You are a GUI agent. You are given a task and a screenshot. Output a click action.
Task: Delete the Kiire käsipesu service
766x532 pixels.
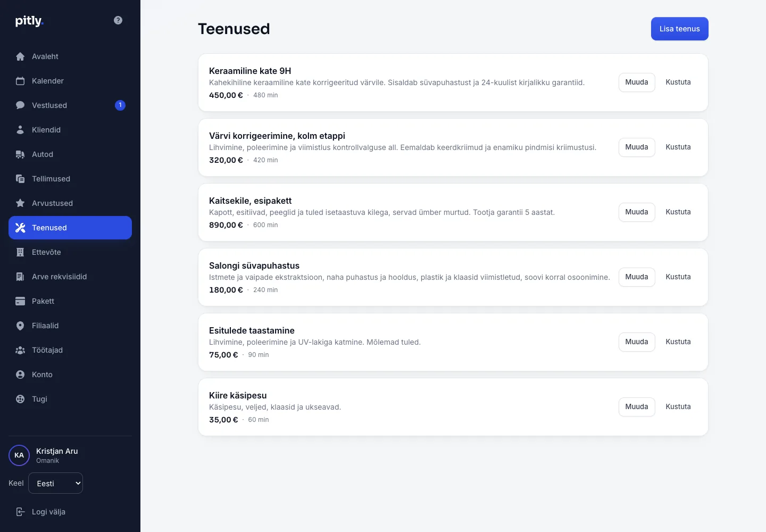tap(678, 406)
